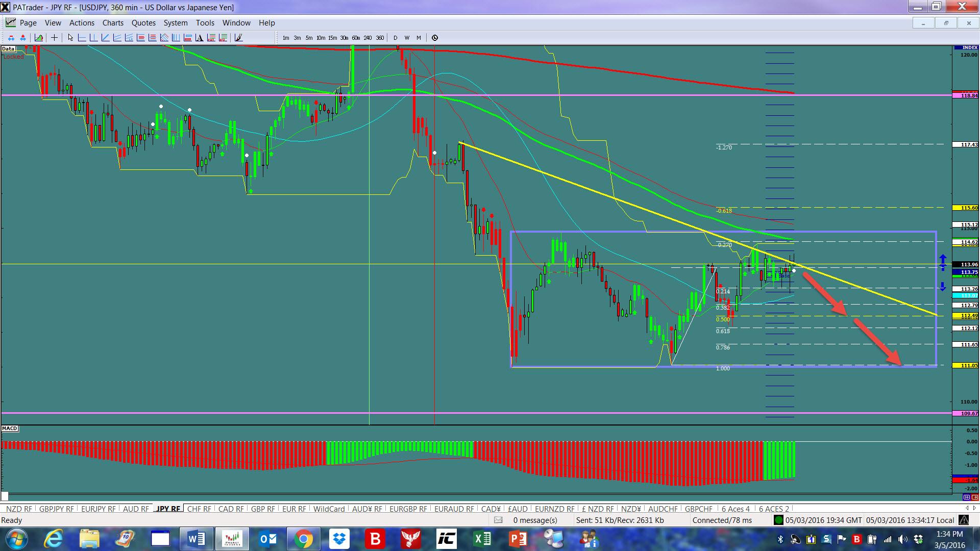This screenshot has width=980, height=551.
Task: Switch chart to 10m timeframe
Action: tap(321, 38)
